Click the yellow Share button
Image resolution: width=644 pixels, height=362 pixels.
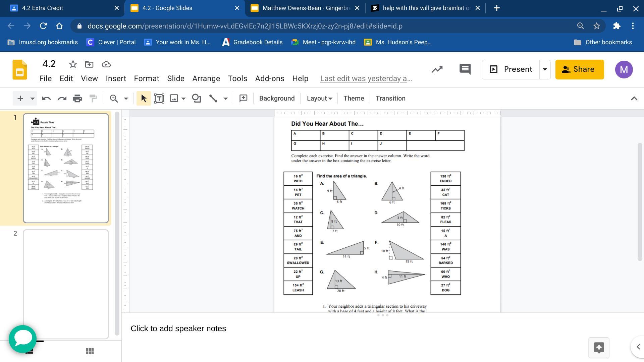point(579,69)
